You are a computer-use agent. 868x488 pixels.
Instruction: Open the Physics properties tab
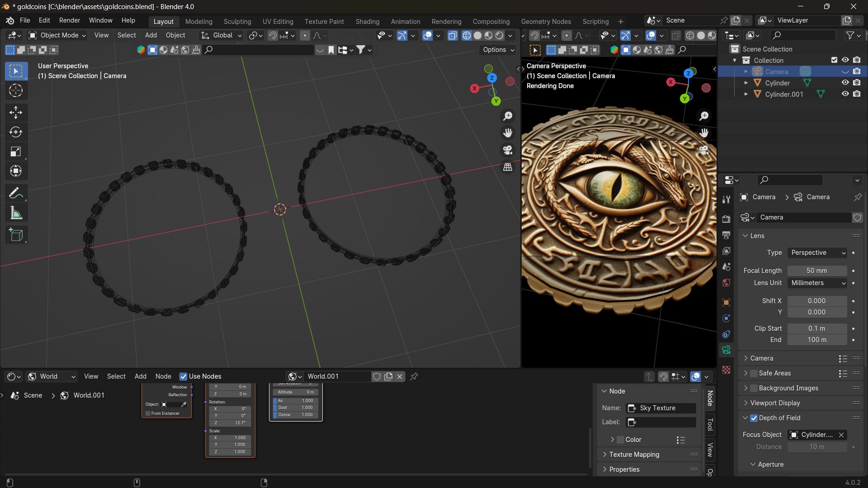point(726,318)
